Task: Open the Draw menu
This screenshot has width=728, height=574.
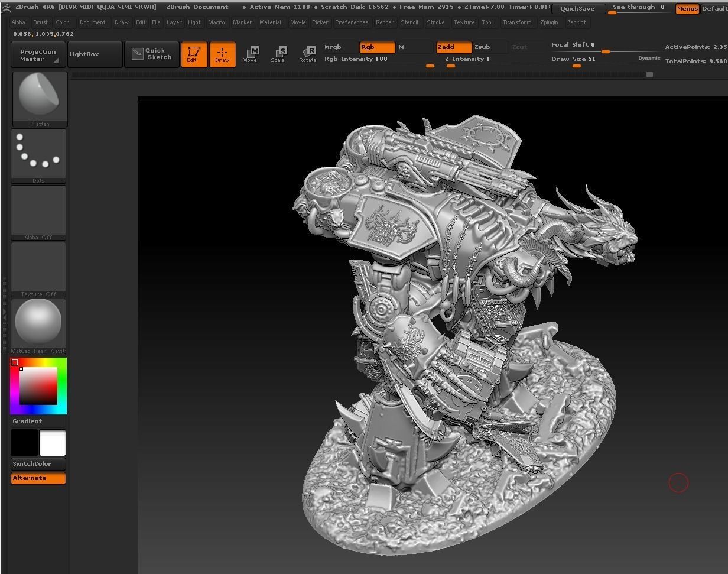Action: (122, 22)
